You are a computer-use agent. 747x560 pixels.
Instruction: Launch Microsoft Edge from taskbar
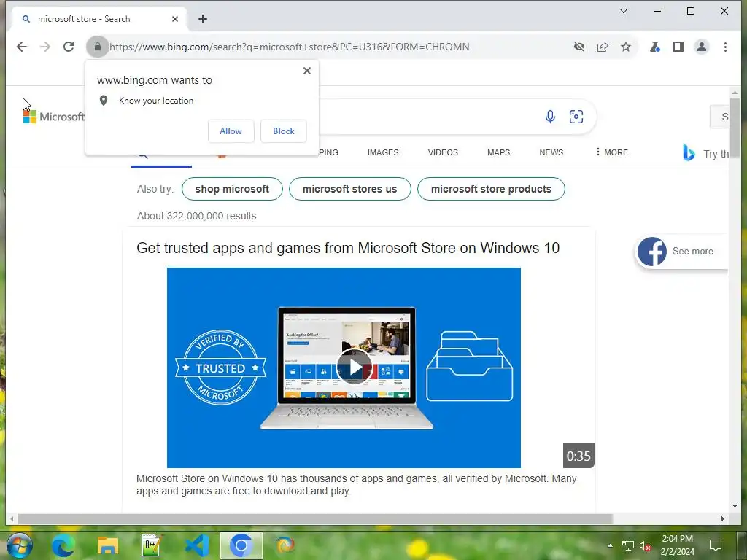point(63,545)
